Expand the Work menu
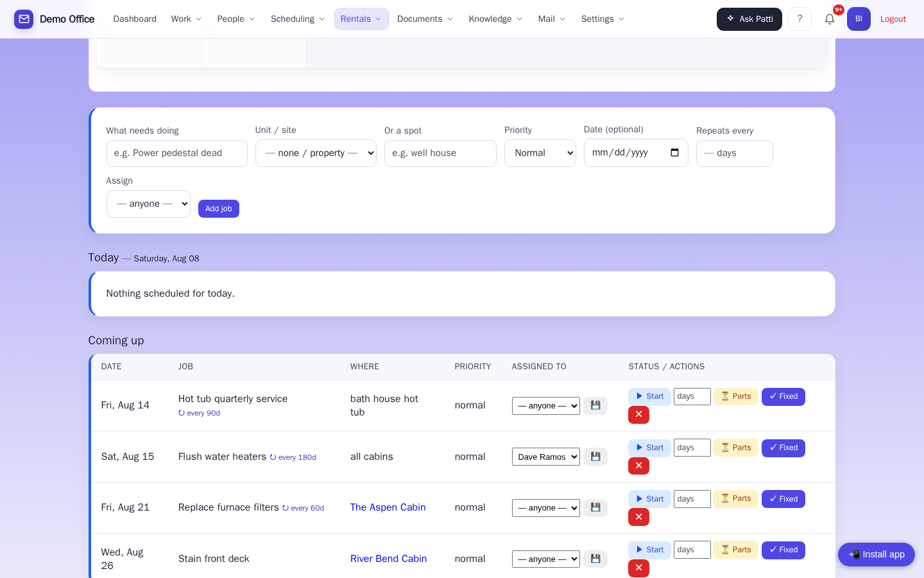This screenshot has width=924, height=578. (186, 19)
